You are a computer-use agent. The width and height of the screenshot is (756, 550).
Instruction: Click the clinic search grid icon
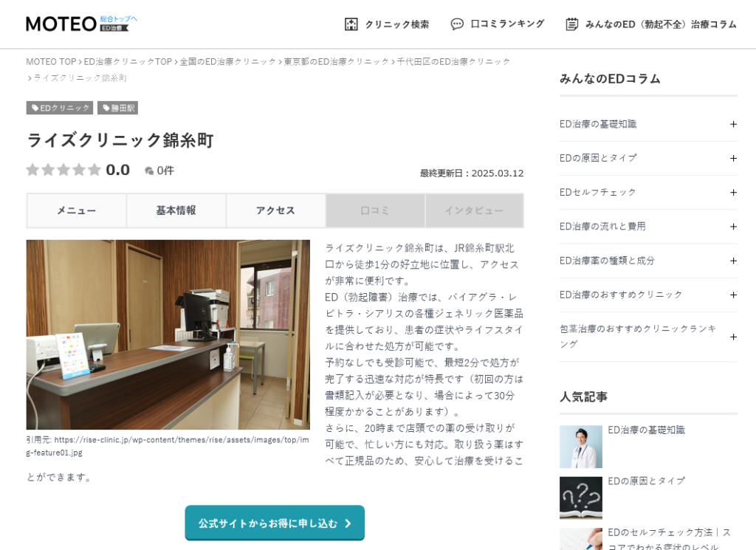tap(351, 24)
